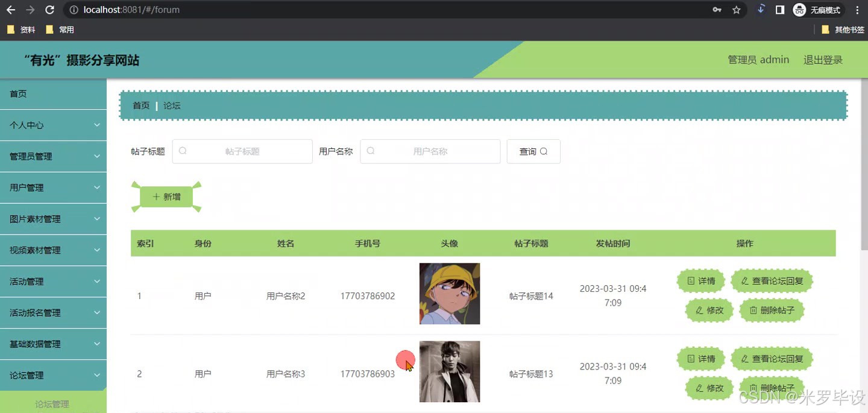Click the 查询 search button
Screen dimensions: 868x413
pos(533,151)
